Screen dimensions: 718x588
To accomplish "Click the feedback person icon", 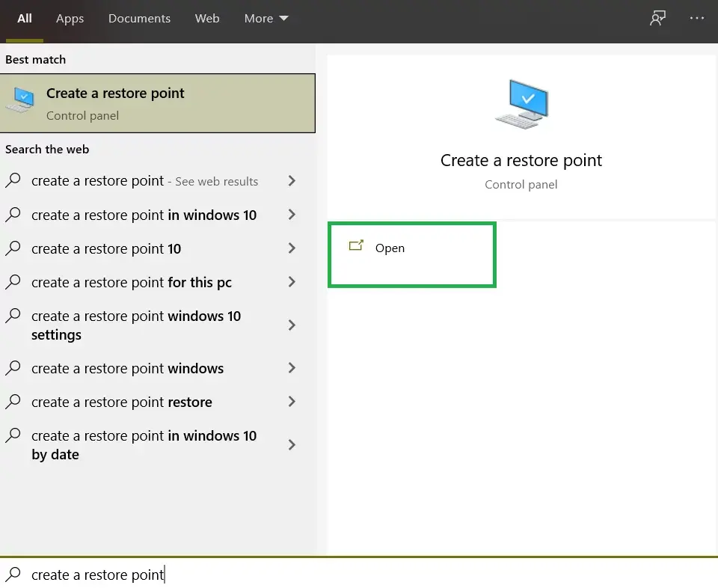I will point(657,18).
